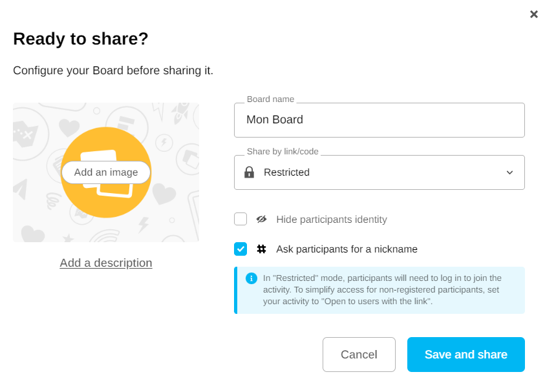Select the Restricted sharing value text
This screenshot has height=392, width=545.
click(286, 172)
